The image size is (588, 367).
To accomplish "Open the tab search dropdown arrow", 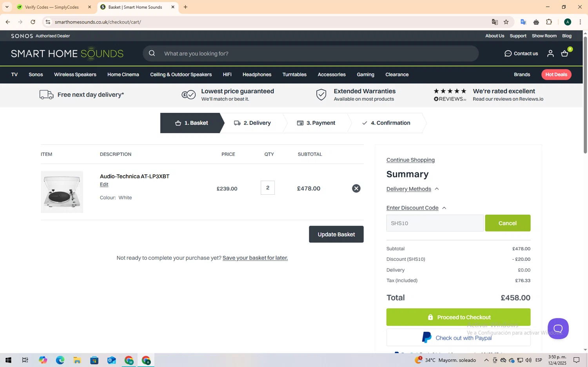I will tap(7, 7).
